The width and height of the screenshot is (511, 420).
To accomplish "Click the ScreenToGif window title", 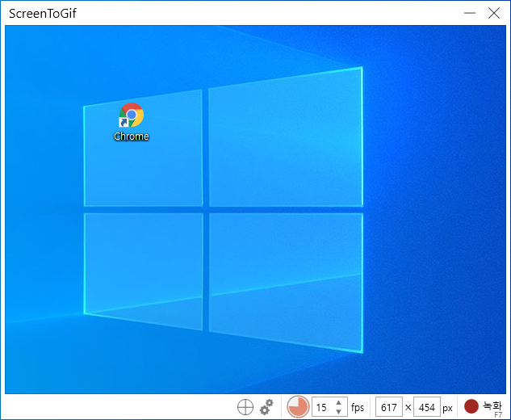I will [42, 14].
